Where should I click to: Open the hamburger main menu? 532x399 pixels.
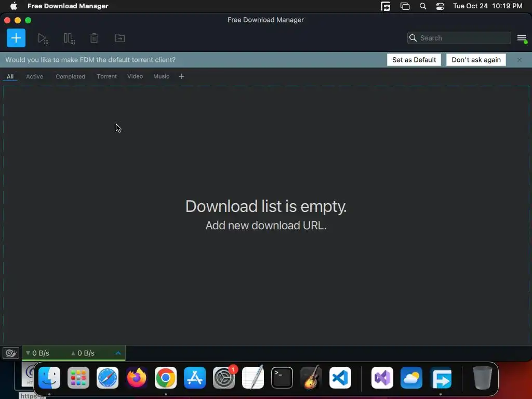[522, 38]
